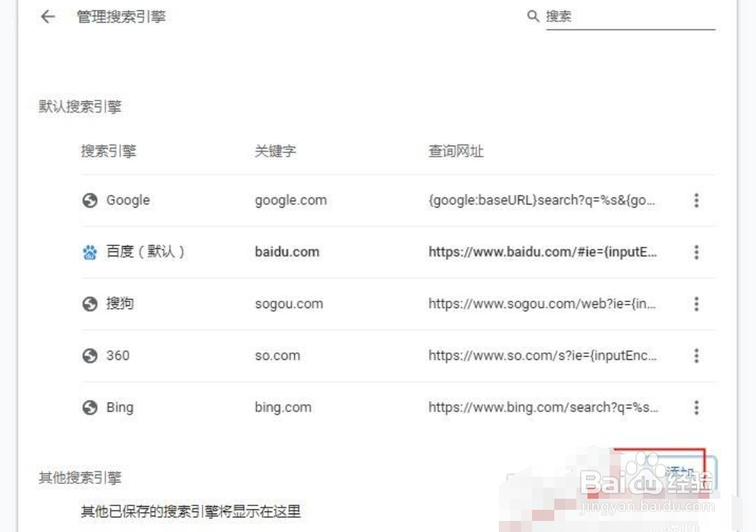
Task: Go back using the arrow beside 管理搜索引擎
Action: click(48, 17)
